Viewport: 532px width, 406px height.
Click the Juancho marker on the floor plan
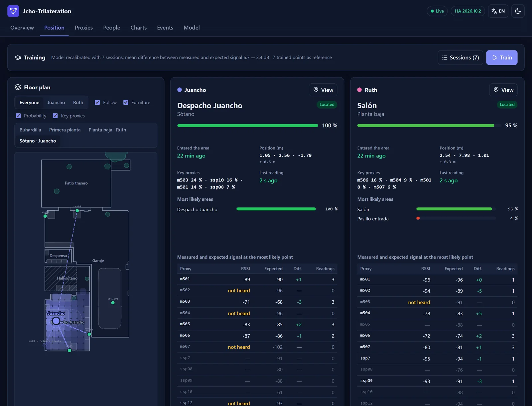[56, 321]
